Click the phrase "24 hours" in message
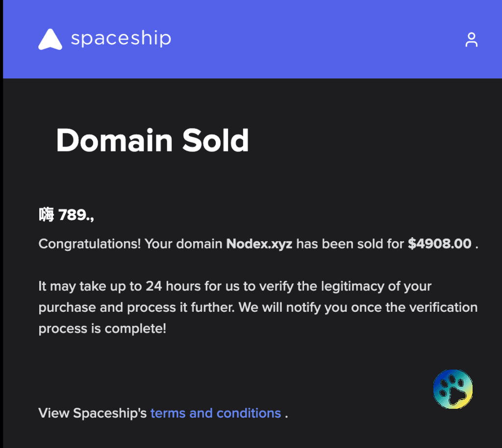Image resolution: width=502 pixels, height=448 pixels. 166,286
